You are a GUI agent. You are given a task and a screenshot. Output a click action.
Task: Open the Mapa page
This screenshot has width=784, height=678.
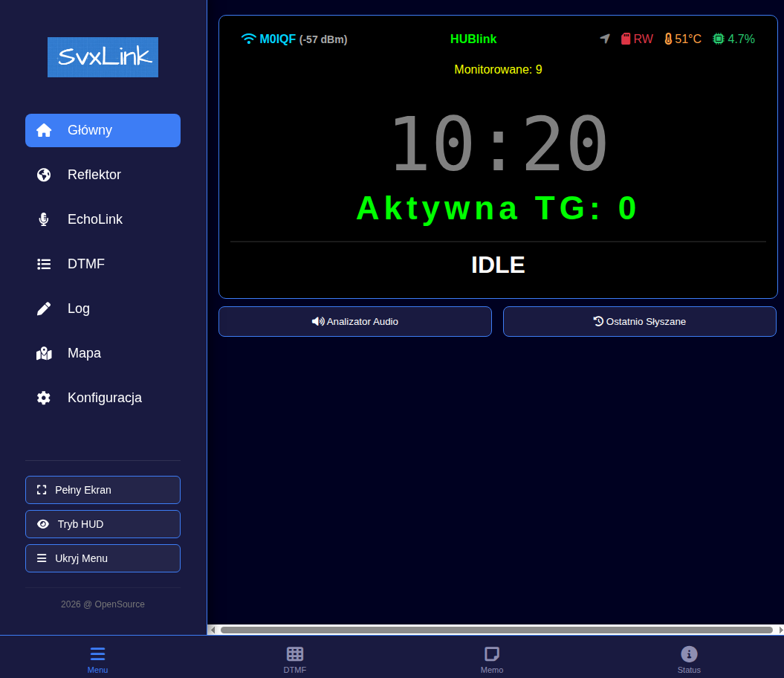click(103, 353)
